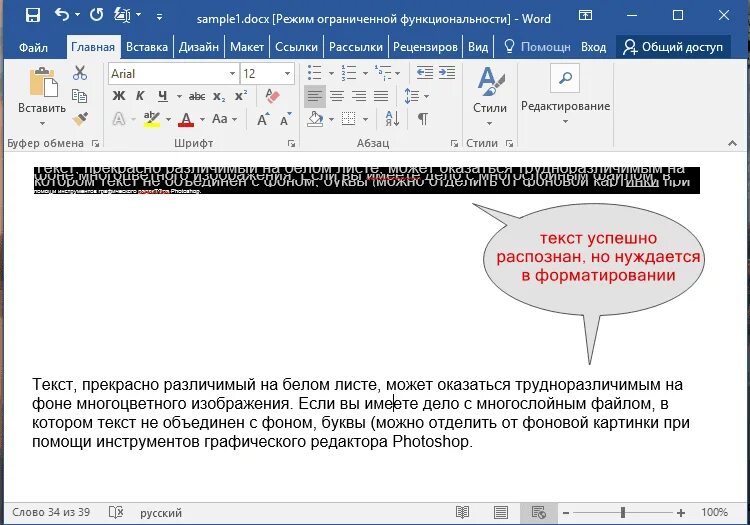Select the Format Painter brush
The height and width of the screenshot is (525, 750).
point(80,118)
